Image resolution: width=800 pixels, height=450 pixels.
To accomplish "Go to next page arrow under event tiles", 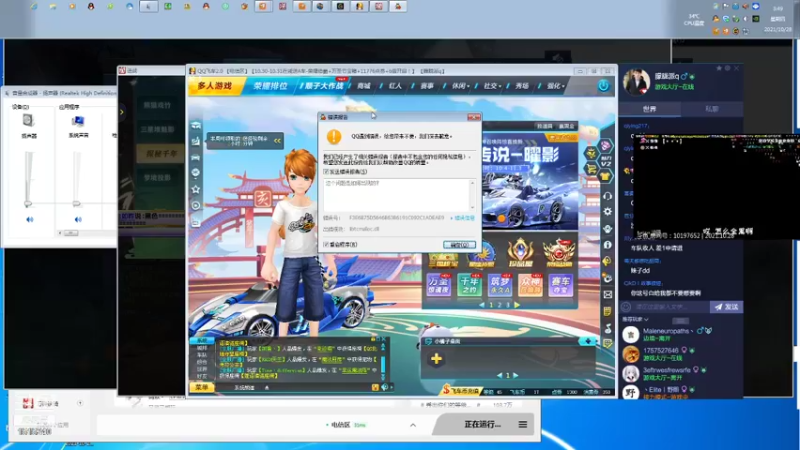I will pos(517,305).
